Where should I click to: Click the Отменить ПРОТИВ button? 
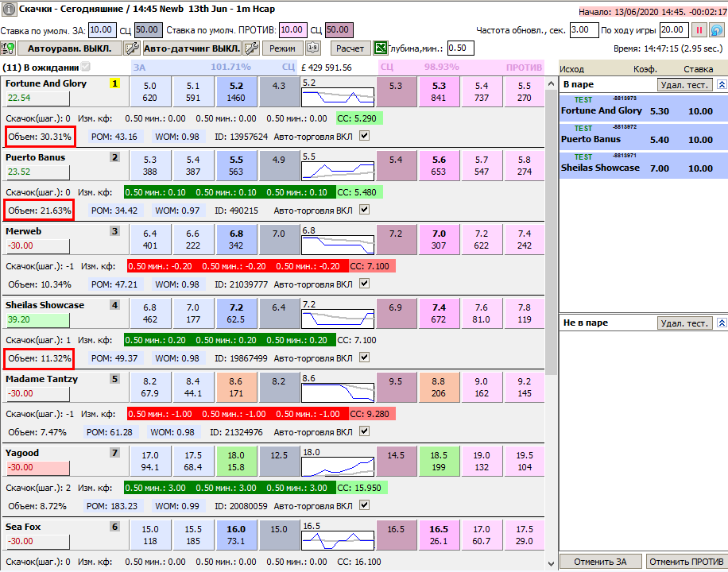686,562
